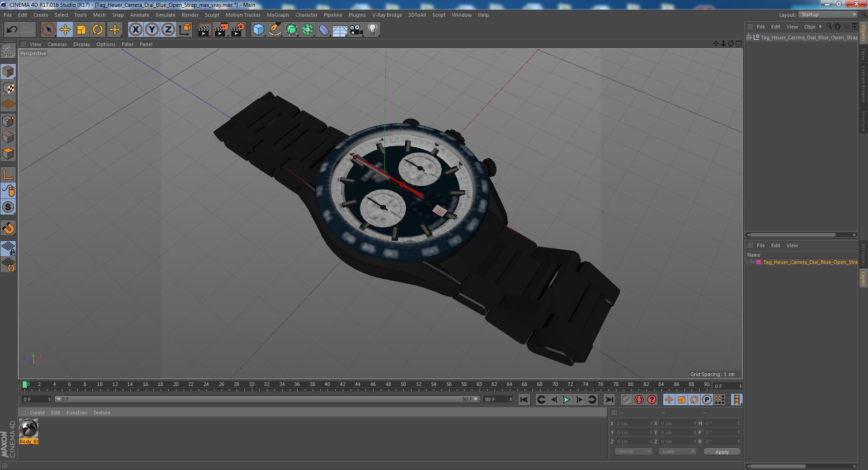The image size is (868, 470).
Task: Select the Scale tool
Action: tap(81, 30)
